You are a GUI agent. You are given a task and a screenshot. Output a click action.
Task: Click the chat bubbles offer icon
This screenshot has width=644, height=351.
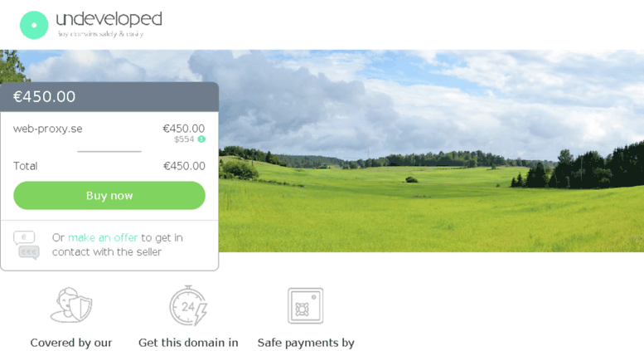click(27, 246)
